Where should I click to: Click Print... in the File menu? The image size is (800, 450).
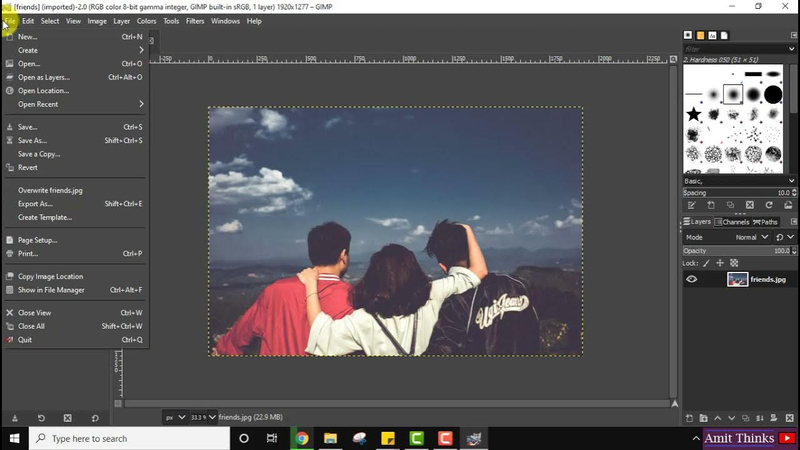click(75, 254)
